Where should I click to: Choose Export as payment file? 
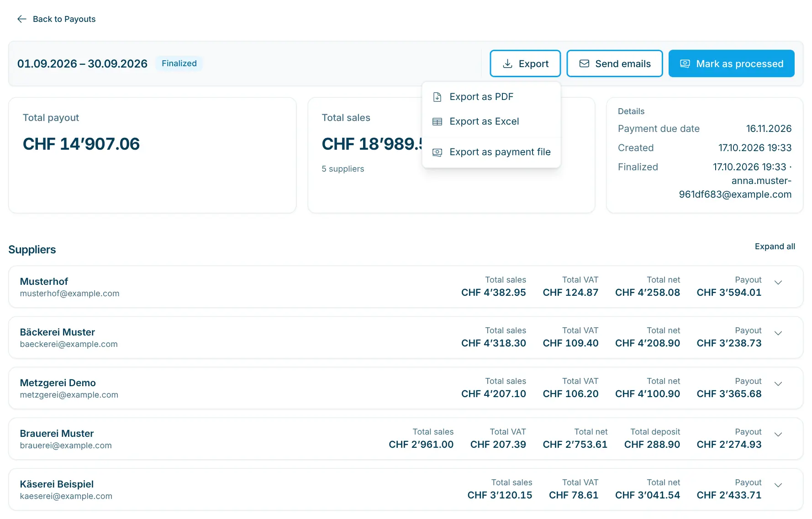491,152
